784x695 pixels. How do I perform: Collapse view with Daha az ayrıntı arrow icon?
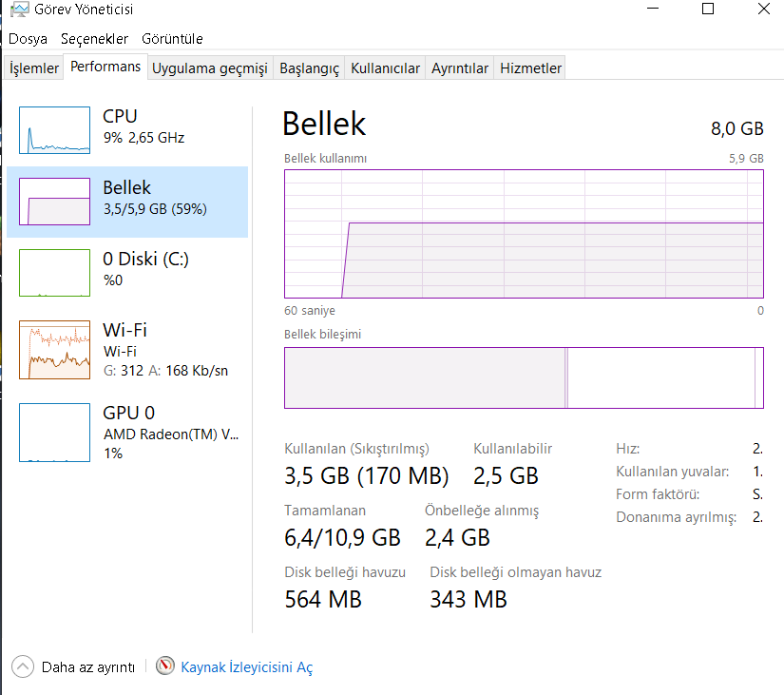23,666
